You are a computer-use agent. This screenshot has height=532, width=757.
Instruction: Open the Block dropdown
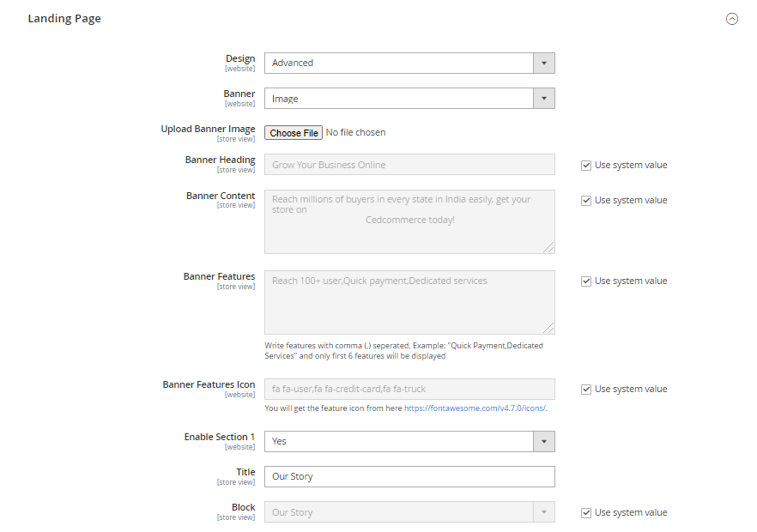[x=409, y=512]
